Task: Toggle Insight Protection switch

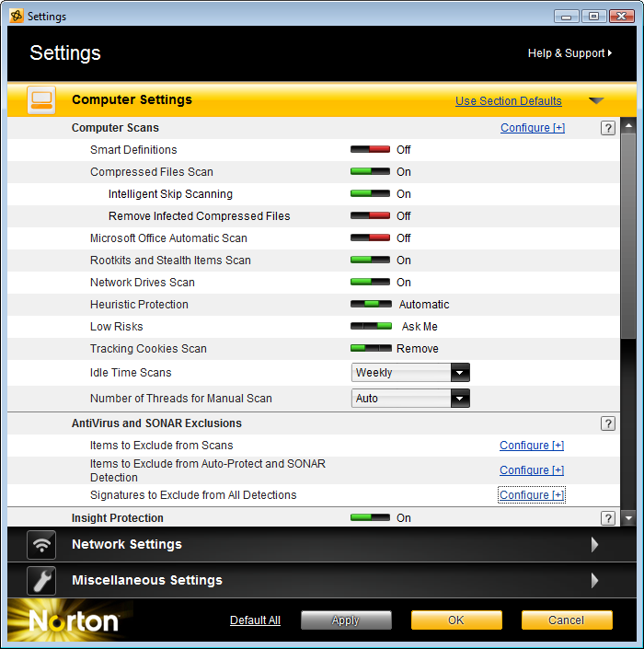Action: point(370,517)
